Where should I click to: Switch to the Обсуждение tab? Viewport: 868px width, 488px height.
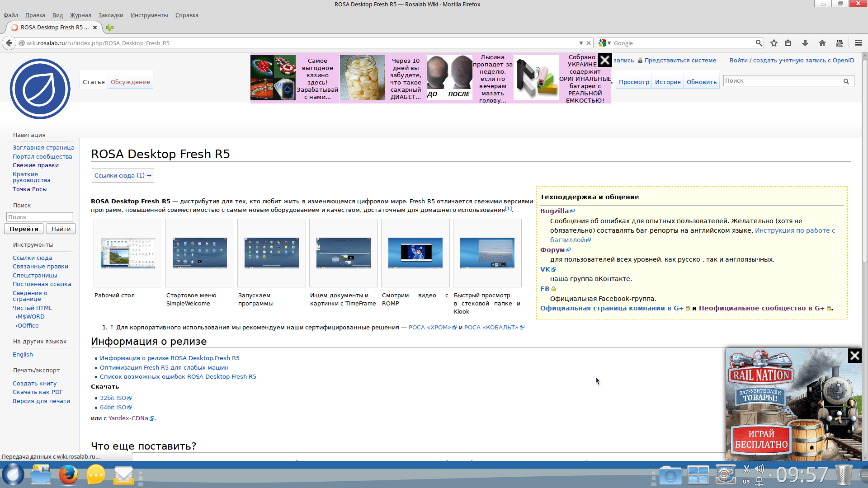pyautogui.click(x=130, y=82)
